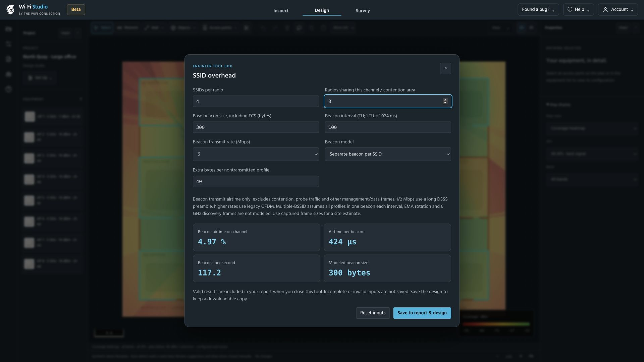644x362 pixels.
Task: Click the Base beacon size input
Action: (256, 127)
